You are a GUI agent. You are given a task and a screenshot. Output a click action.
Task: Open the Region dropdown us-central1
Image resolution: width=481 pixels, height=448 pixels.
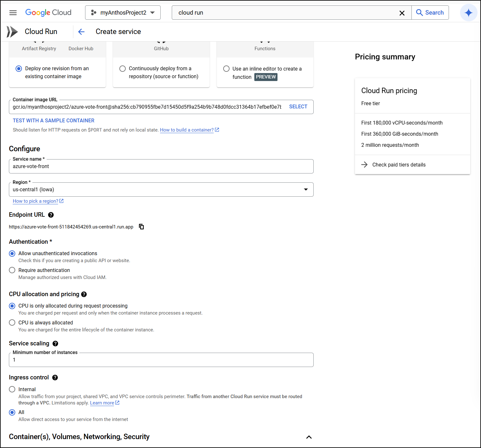click(x=161, y=190)
